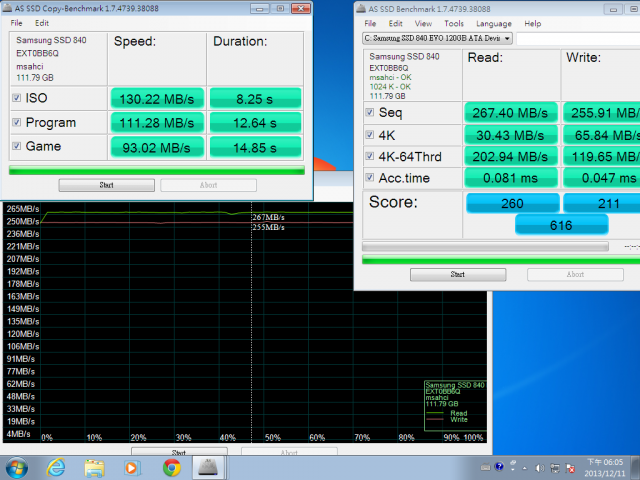Click Start button below the speed graph
Screen dimensions: 640x480
tap(179, 451)
